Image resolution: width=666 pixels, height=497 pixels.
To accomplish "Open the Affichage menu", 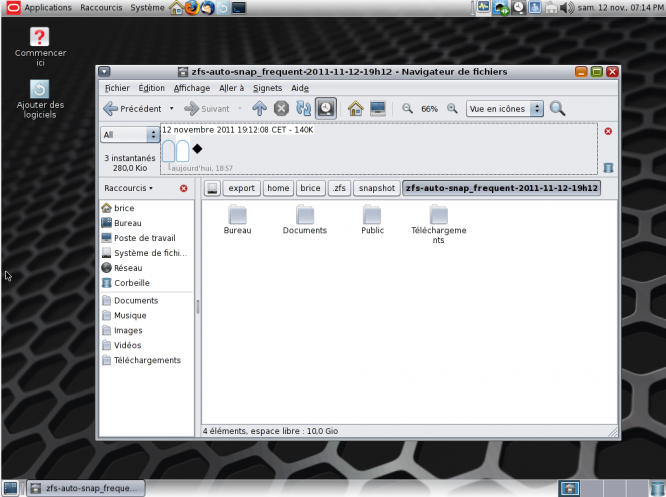I will point(191,88).
